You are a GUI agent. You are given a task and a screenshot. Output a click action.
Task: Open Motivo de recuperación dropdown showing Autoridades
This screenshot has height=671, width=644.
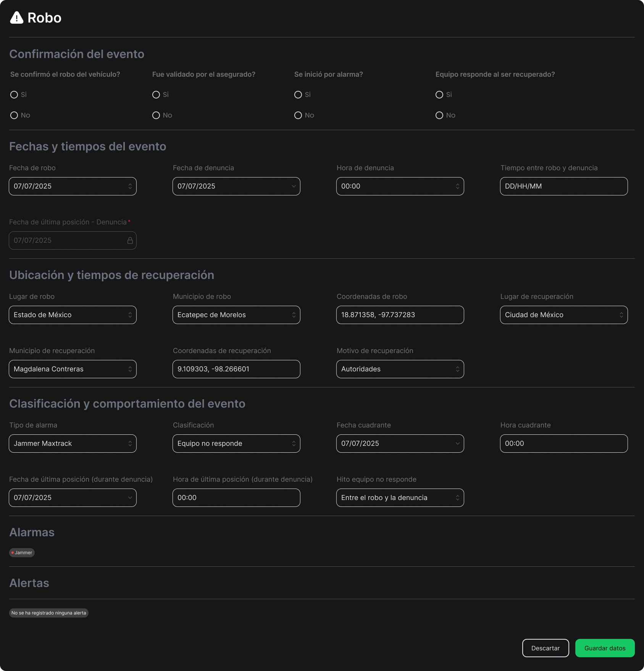400,369
